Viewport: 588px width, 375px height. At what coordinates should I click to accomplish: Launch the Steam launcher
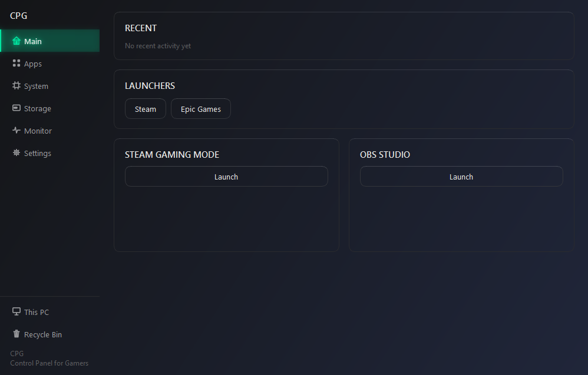146,109
